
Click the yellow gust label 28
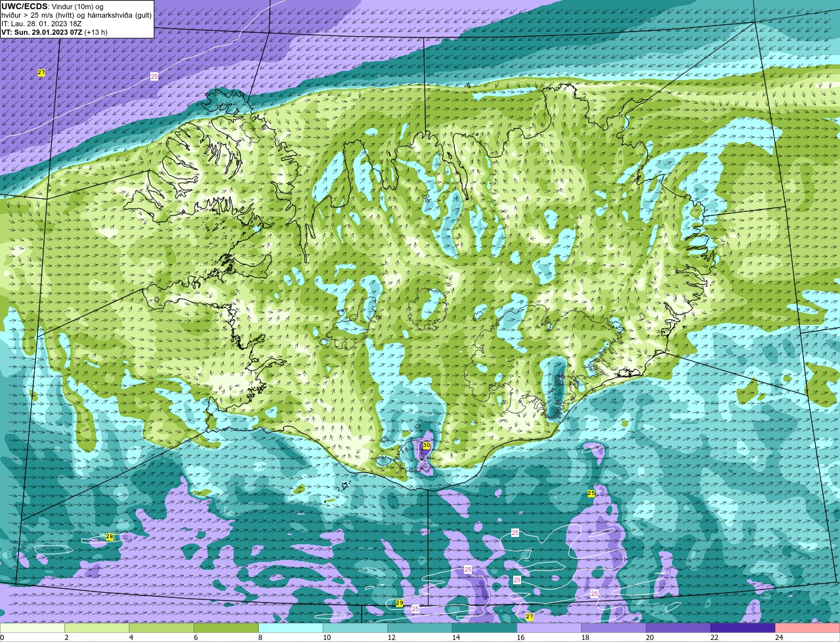110,537
